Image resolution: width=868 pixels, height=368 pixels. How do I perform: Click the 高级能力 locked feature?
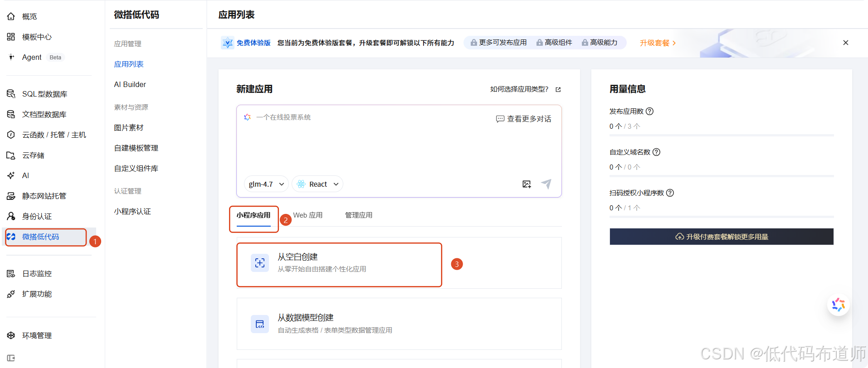click(600, 43)
